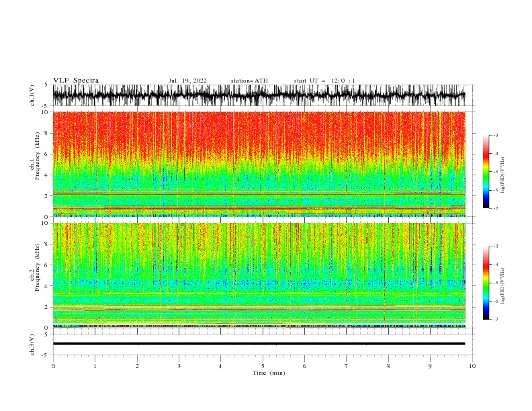Click time tick label 5 on x-axis
This screenshot has height=411, width=532.
click(x=263, y=366)
